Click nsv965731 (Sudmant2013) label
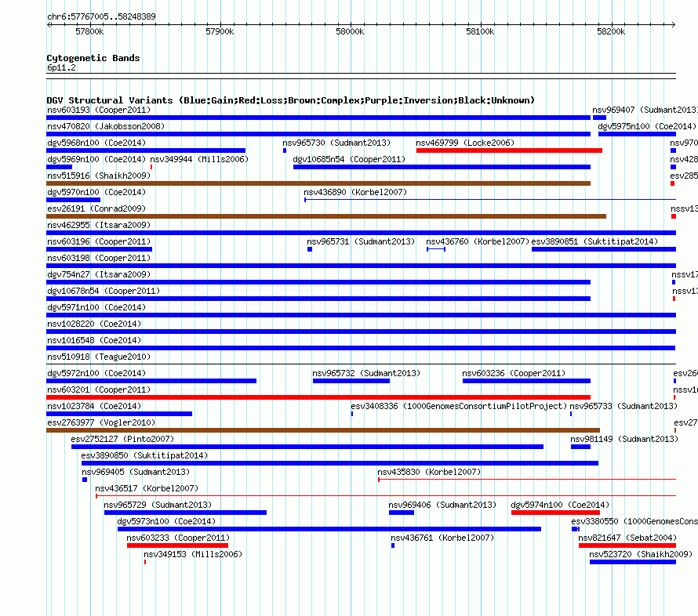Screen dimensions: 698x616 [361, 241]
